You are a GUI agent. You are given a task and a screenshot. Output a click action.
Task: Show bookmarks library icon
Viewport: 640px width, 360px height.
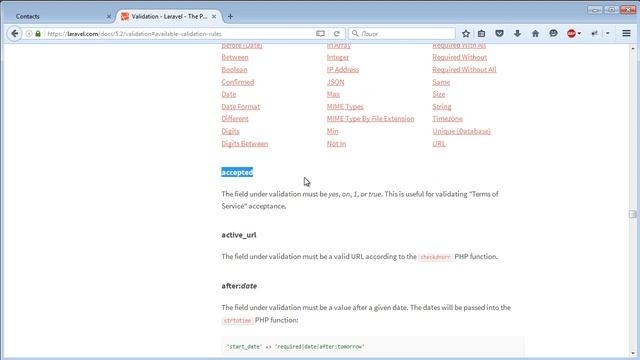(482, 33)
